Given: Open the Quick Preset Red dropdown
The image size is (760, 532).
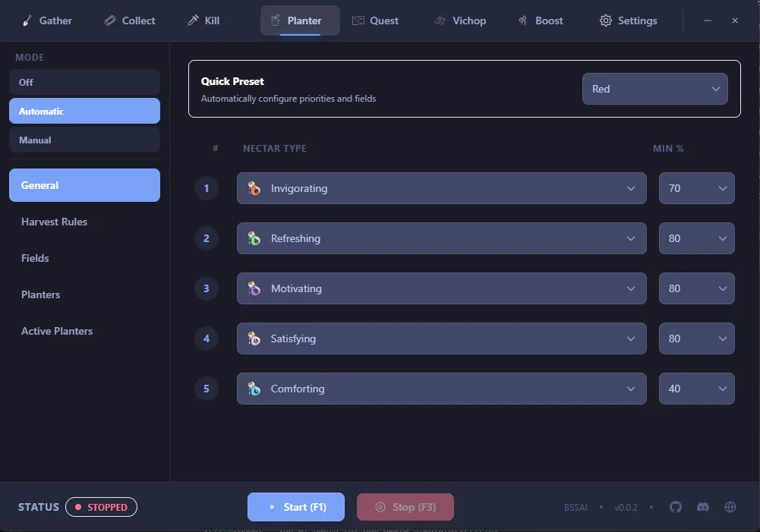Looking at the screenshot, I should point(654,89).
